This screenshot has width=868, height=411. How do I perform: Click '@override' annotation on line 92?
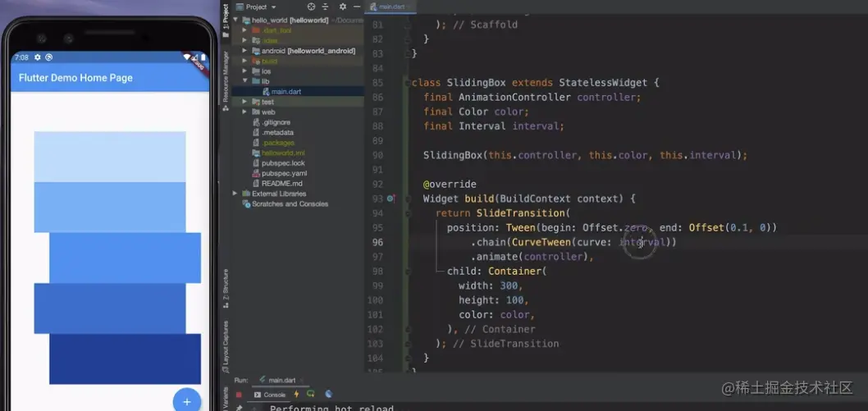pyautogui.click(x=450, y=185)
